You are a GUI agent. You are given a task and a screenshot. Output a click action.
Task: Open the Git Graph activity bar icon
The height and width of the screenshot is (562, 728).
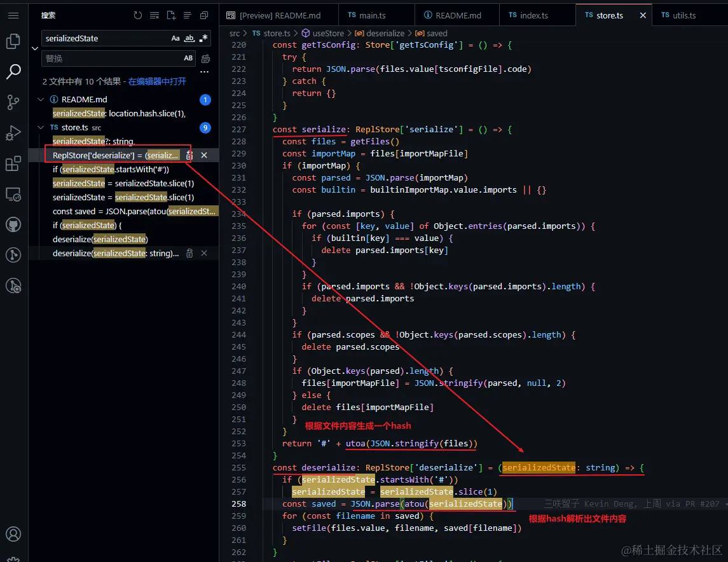[13, 255]
